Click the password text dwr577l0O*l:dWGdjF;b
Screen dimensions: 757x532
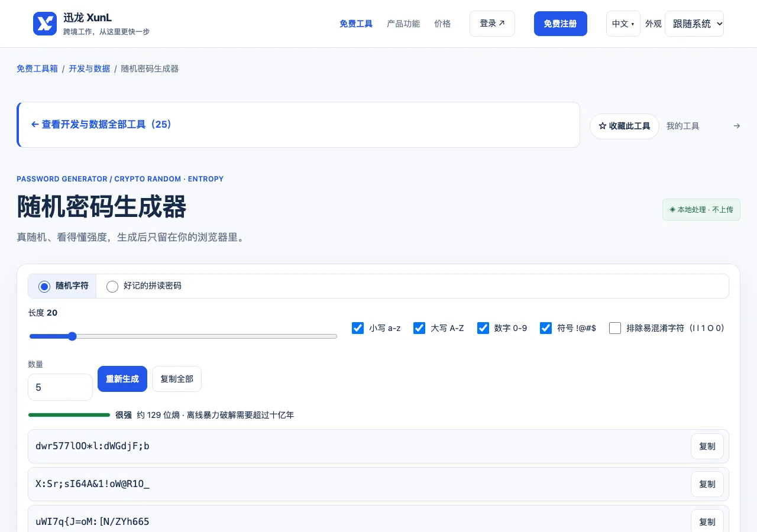[92, 446]
